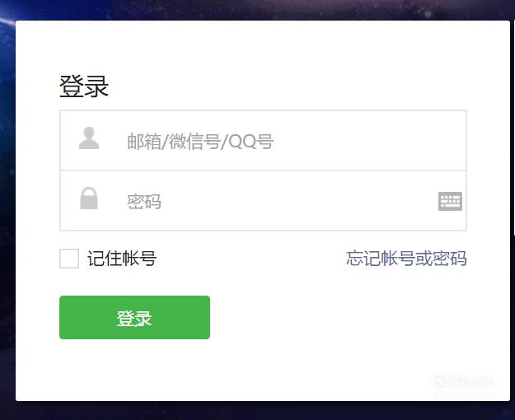Image resolution: width=515 pixels, height=420 pixels.
Task: Click empty space between 密码 and keyboard icon
Action: pos(299,201)
